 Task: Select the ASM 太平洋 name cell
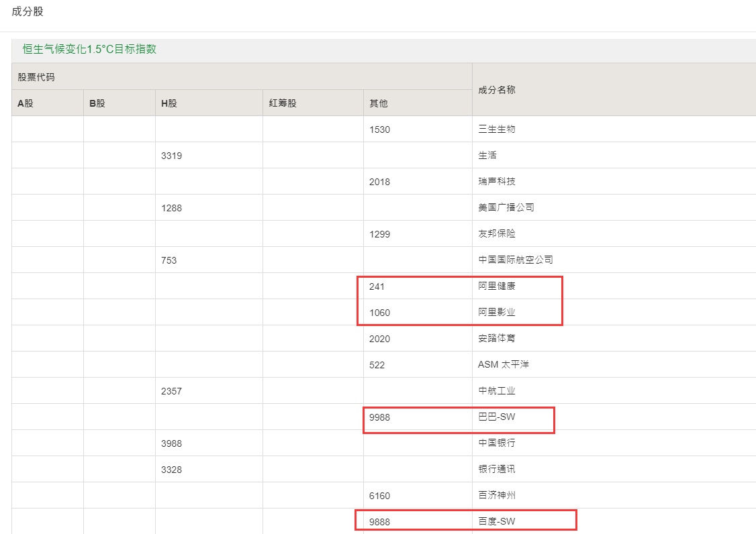[x=504, y=364]
